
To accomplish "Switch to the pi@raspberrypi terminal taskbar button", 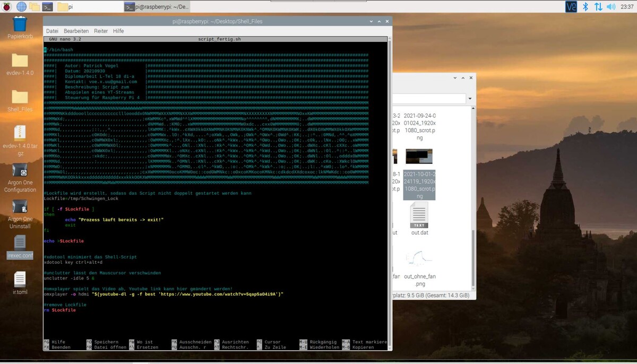I will pos(157,7).
